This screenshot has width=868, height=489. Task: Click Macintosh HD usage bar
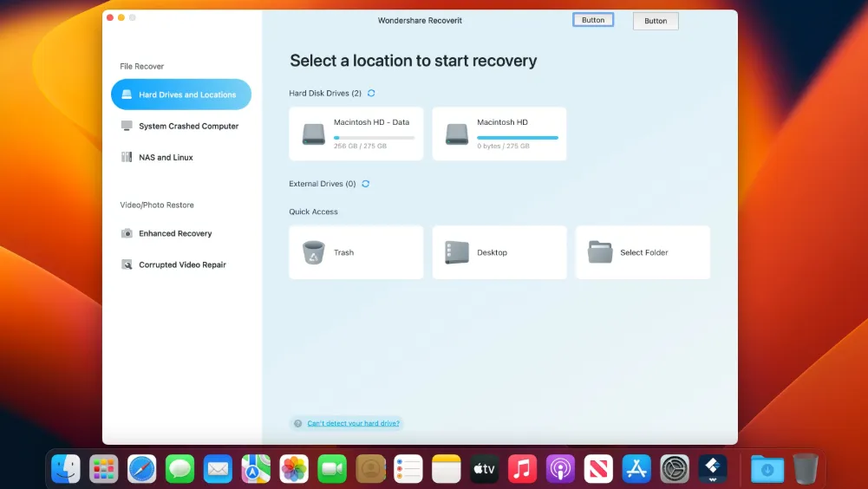tap(518, 137)
